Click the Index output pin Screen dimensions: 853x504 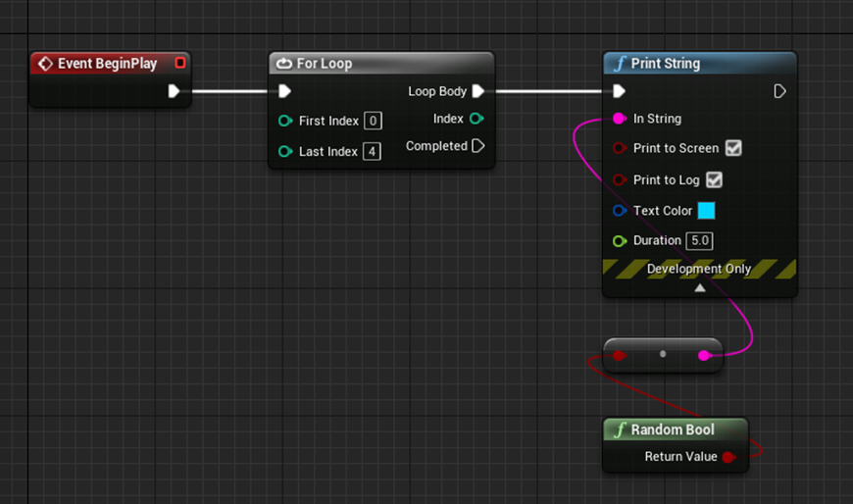point(477,119)
